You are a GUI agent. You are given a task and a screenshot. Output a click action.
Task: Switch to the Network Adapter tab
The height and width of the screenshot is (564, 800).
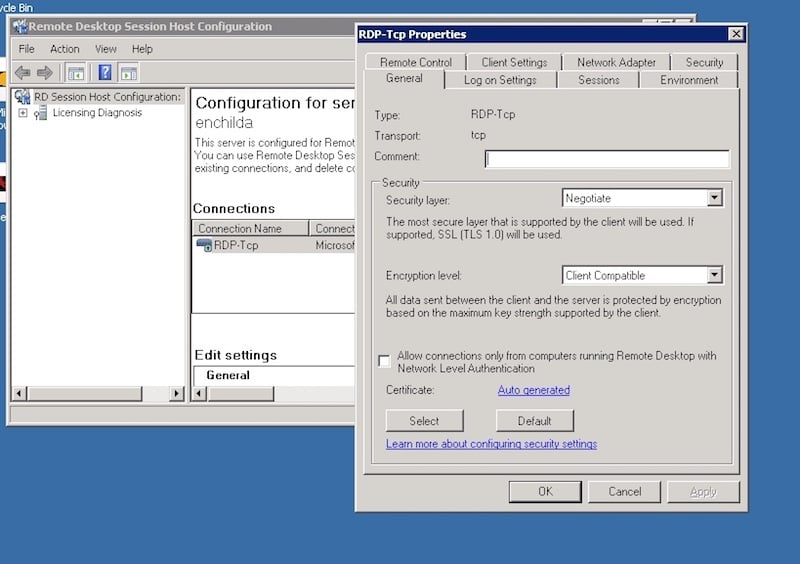[616, 62]
